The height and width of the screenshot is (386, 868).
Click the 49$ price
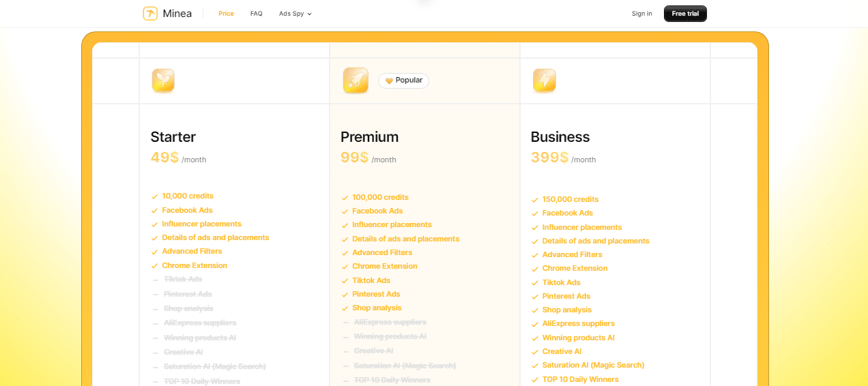164,158
